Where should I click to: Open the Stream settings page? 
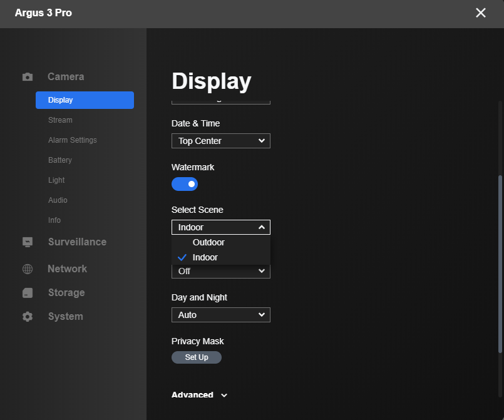[x=60, y=120]
